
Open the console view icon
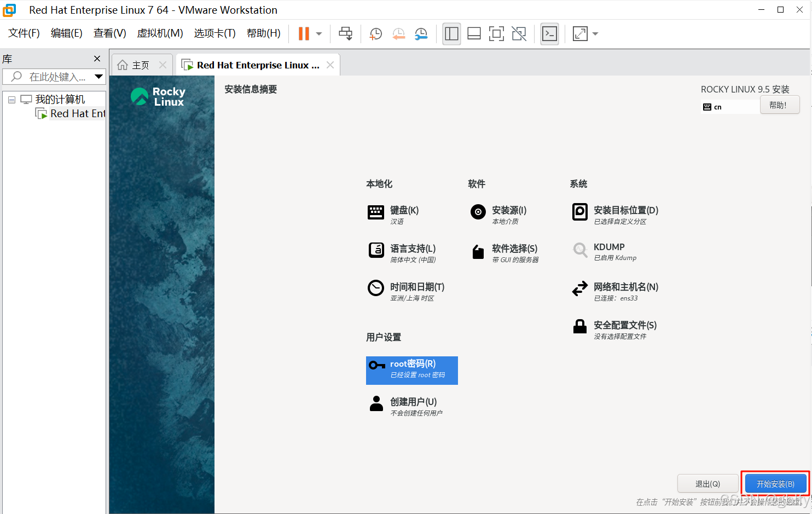[x=549, y=34]
